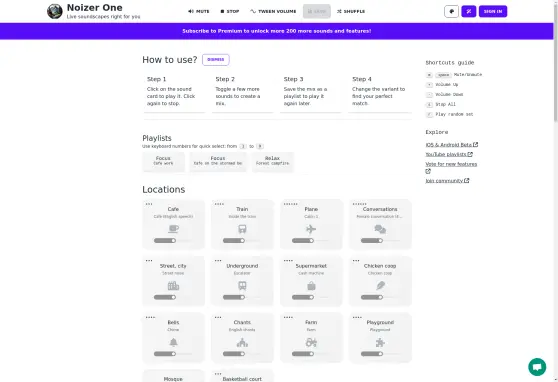
Task: Click the Supermarket card variant dots
Action: (x=288, y=261)
